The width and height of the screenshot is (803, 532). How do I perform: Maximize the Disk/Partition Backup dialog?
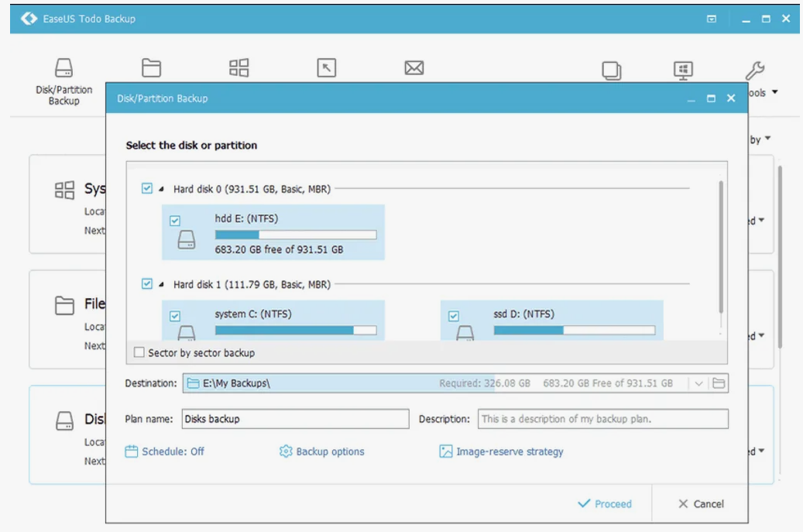coord(711,98)
